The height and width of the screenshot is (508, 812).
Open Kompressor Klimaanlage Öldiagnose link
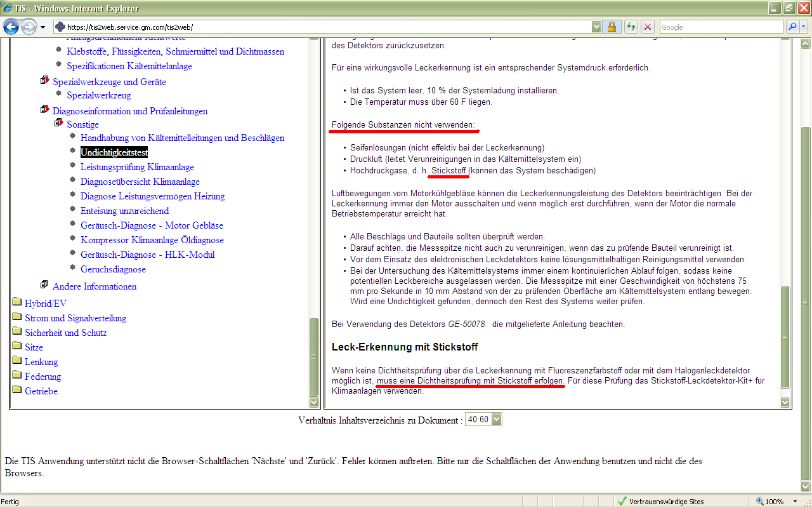pyautogui.click(x=152, y=240)
